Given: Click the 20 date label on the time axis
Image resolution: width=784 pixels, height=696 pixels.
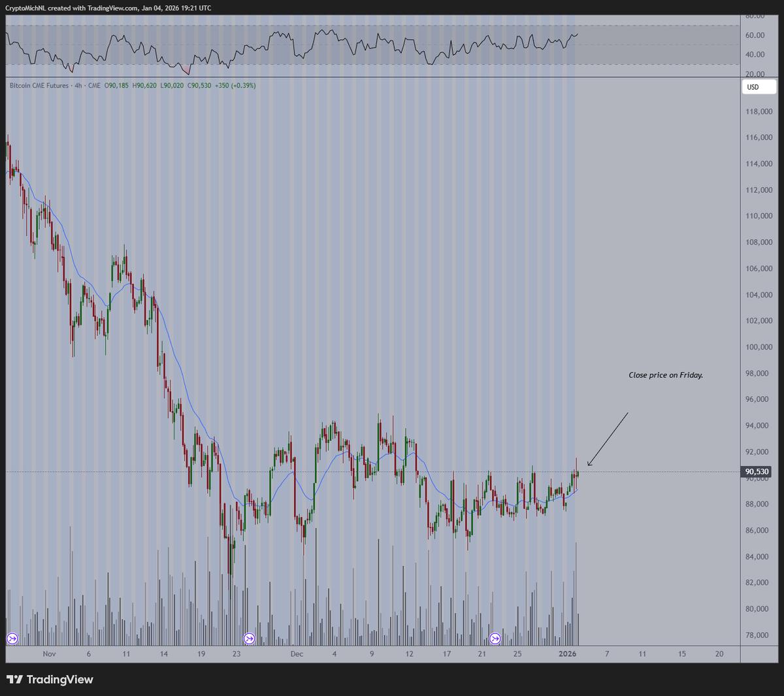Looking at the screenshot, I should click(x=719, y=654).
